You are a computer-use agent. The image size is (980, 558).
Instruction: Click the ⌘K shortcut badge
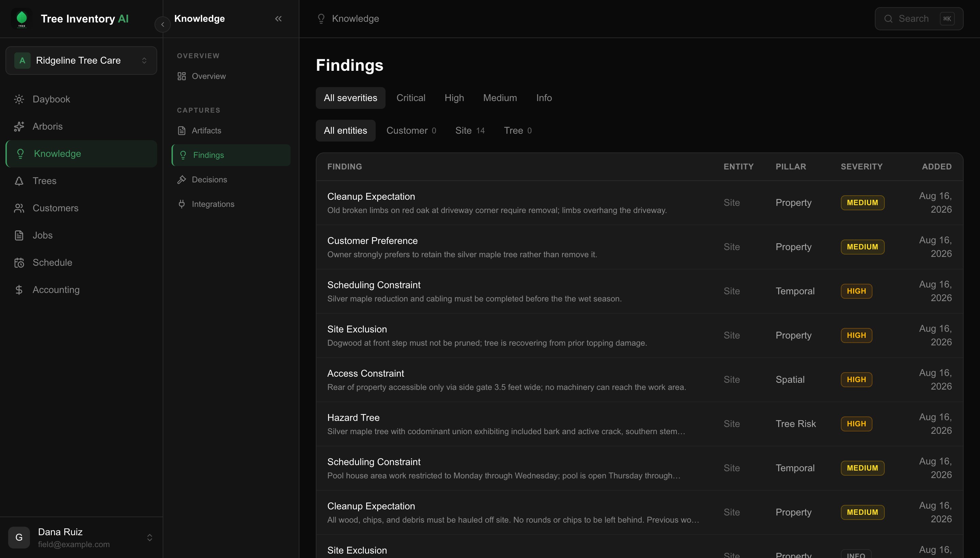(x=947, y=19)
